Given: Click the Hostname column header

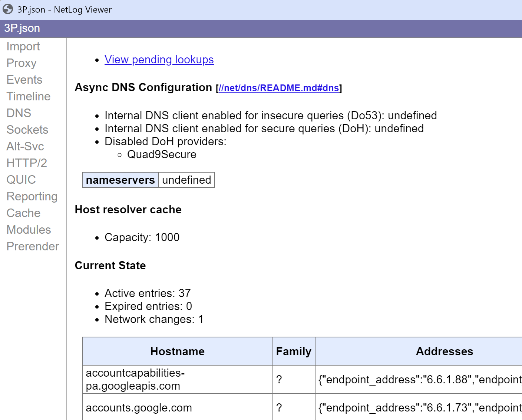Looking at the screenshot, I should click(x=177, y=351).
